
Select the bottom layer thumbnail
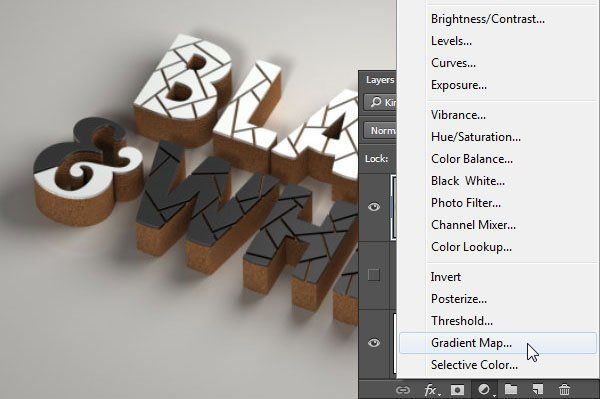click(x=394, y=343)
